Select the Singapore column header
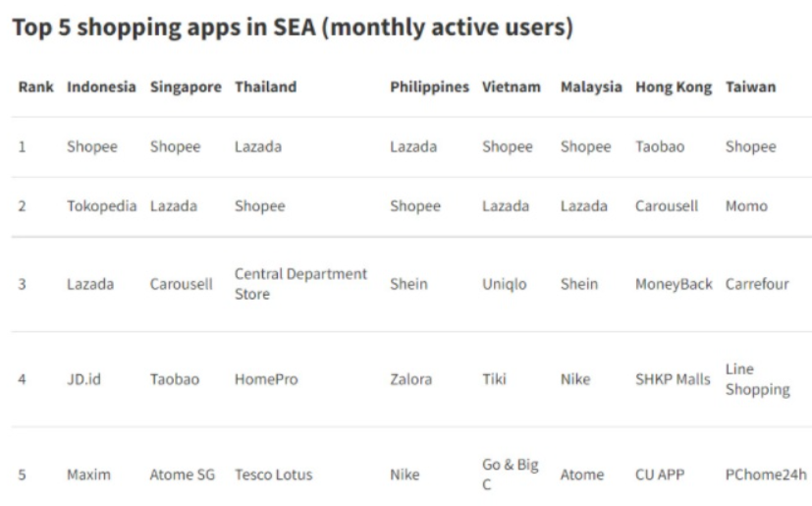 (186, 87)
